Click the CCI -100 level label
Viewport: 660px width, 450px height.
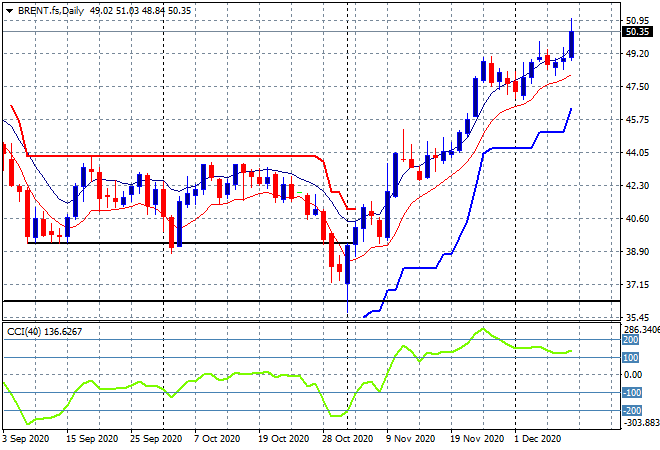coord(632,393)
